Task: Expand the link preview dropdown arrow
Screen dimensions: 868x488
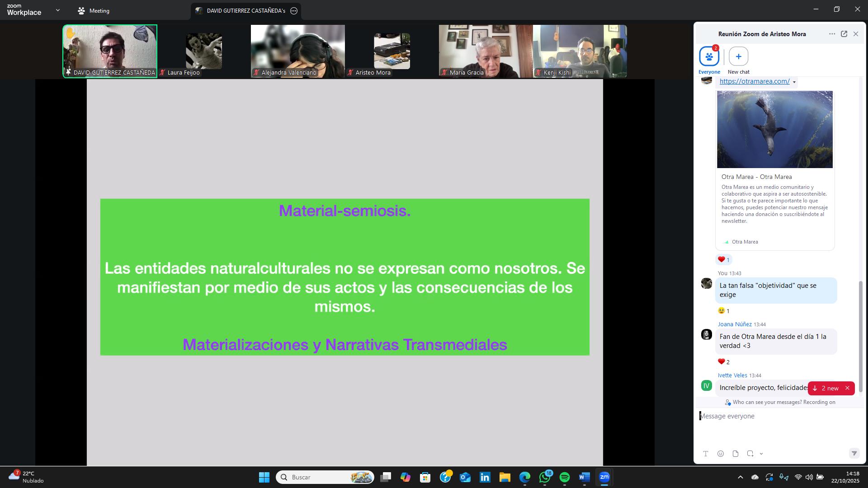Action: (794, 82)
